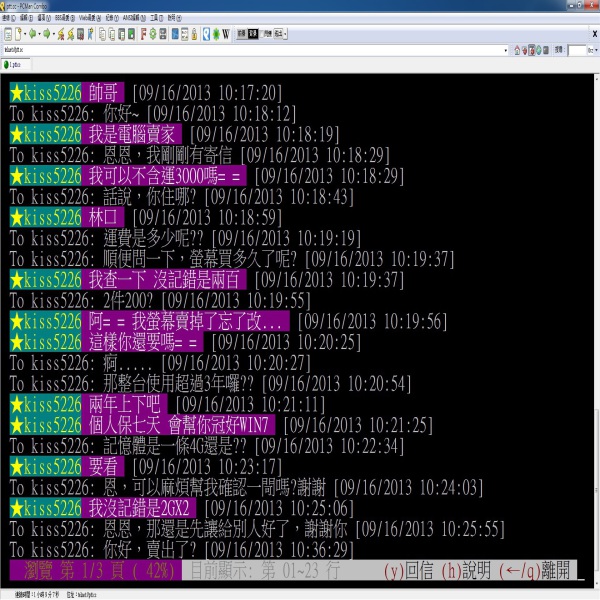
Task: Click (←/q)離開 in the bottom bar
Action: click(x=535, y=571)
